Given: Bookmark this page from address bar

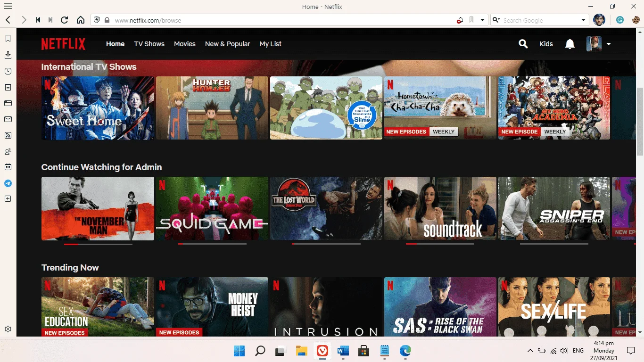Looking at the screenshot, I should click(471, 20).
